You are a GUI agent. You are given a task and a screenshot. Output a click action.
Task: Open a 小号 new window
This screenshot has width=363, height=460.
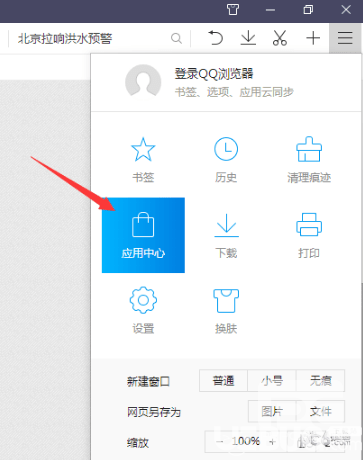click(272, 380)
